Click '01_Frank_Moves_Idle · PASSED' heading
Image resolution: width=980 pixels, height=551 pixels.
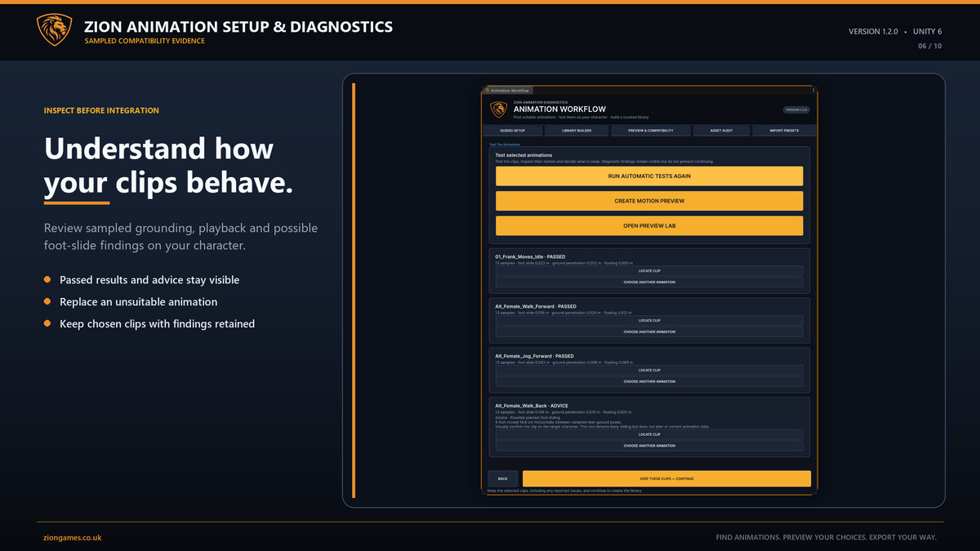tap(530, 257)
